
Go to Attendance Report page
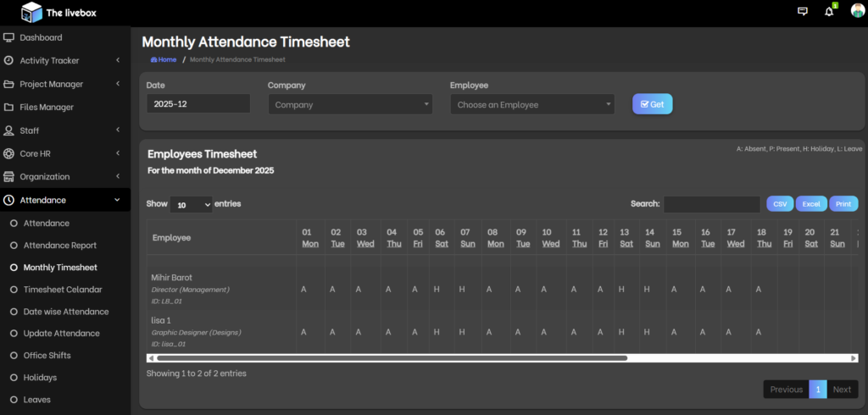[x=59, y=246]
